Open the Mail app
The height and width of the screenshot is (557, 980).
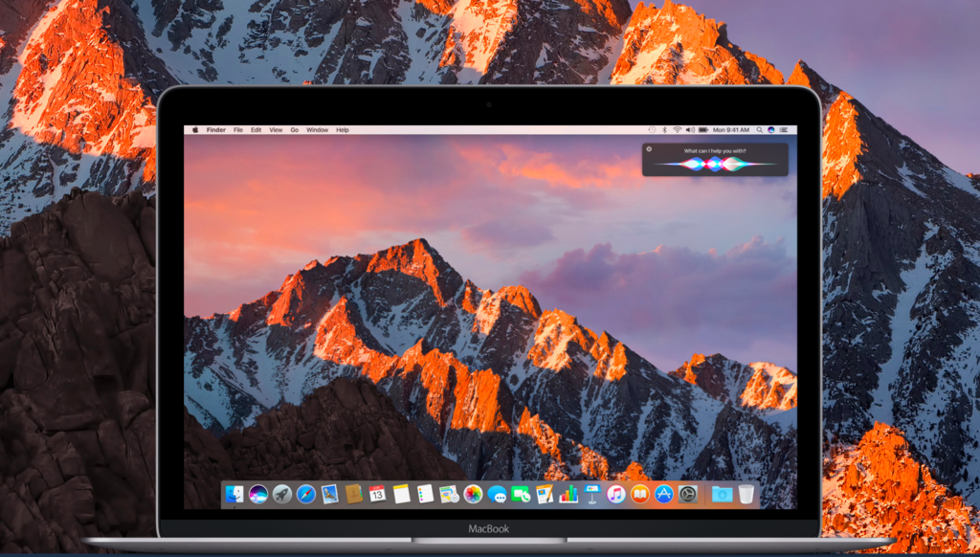tap(328, 496)
